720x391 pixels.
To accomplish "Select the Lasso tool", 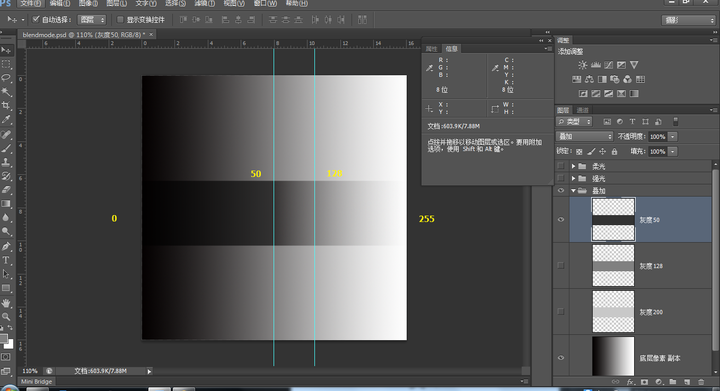I will (x=6, y=78).
